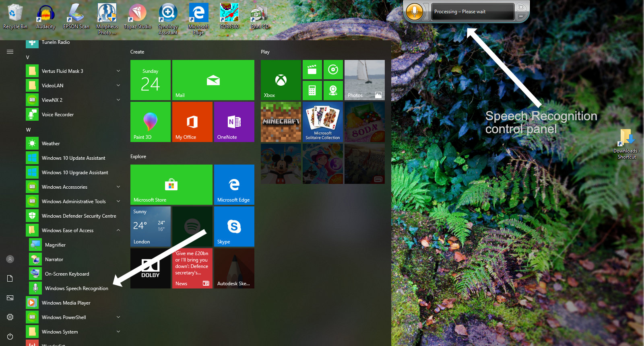Click the Start menu hamburger button
644x346 pixels.
(x=10, y=51)
